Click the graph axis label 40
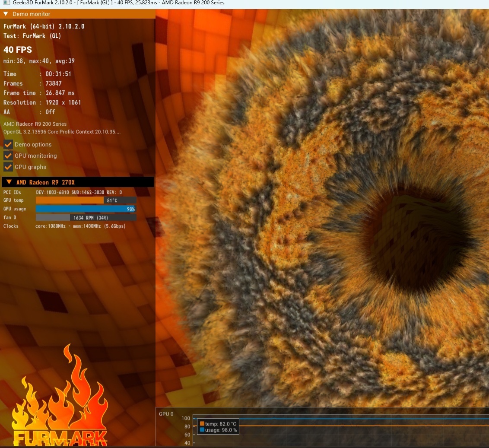489x448 pixels. (187, 443)
